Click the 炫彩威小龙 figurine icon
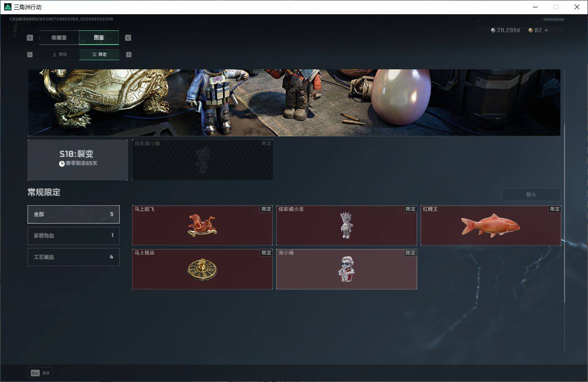This screenshot has width=588, height=382. pyautogui.click(x=347, y=225)
